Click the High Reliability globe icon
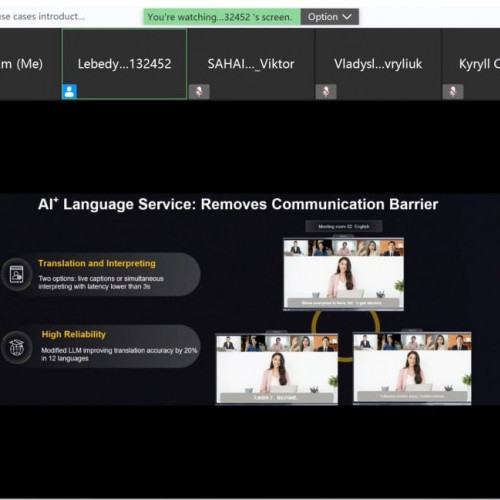The width and height of the screenshot is (500, 500). click(x=17, y=347)
